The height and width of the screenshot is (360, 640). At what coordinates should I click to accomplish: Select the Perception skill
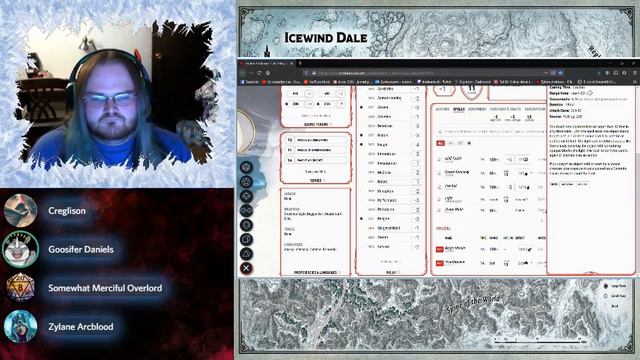(385, 191)
